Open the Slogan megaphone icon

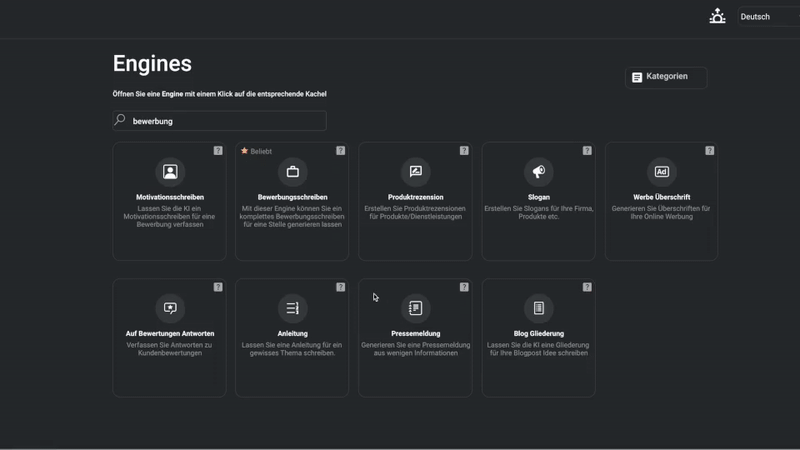pos(539,171)
